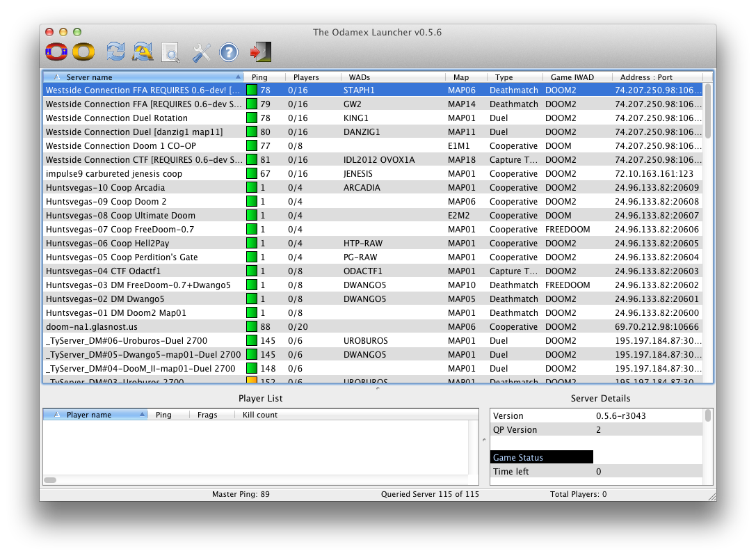This screenshot has width=756, height=556.
Task: Select the Huntsvegas-10 Coop Arcadia server
Action: 105,188
